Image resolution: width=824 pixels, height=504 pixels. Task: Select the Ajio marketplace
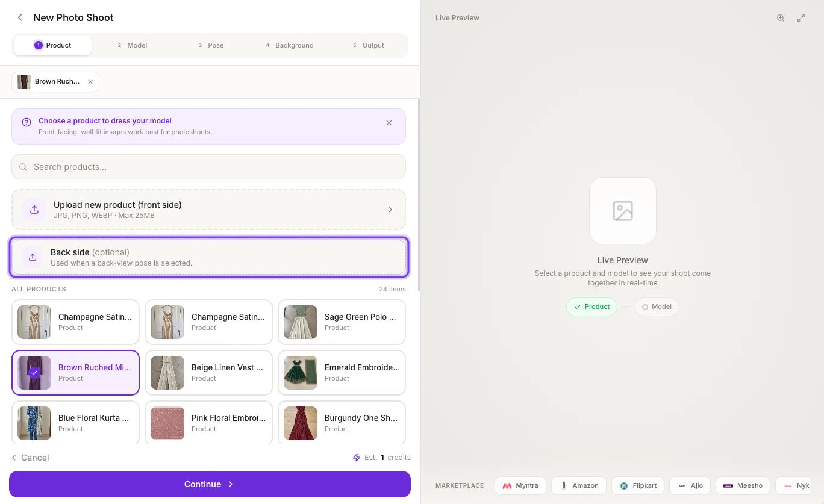[690, 485]
